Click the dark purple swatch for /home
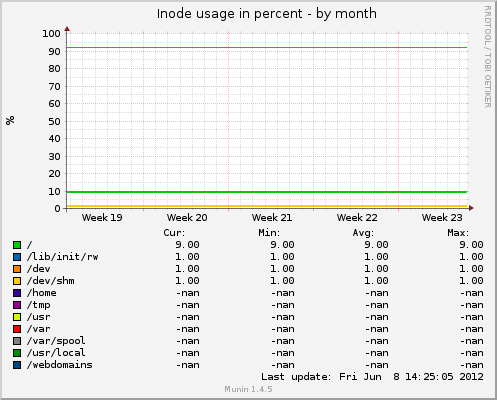The height and width of the screenshot is (400, 497). coord(17,293)
